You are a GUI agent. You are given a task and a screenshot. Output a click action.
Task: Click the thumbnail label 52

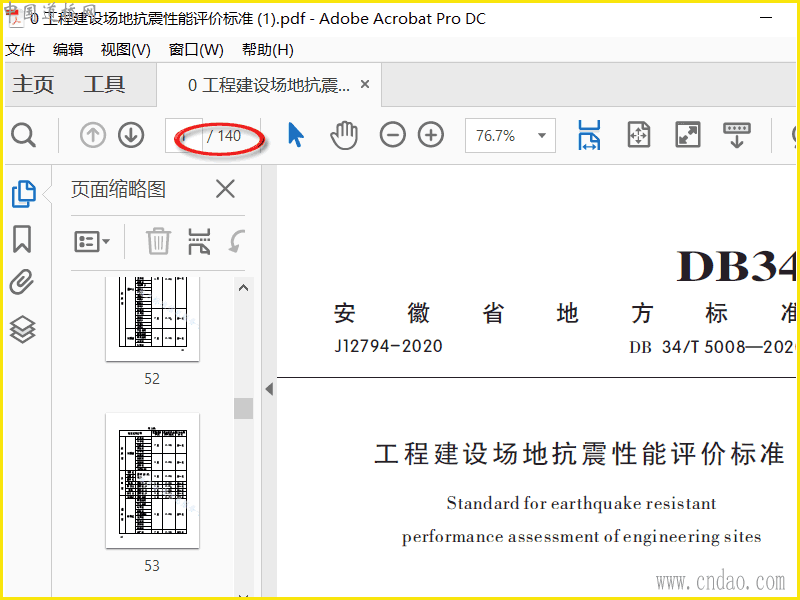tap(152, 379)
